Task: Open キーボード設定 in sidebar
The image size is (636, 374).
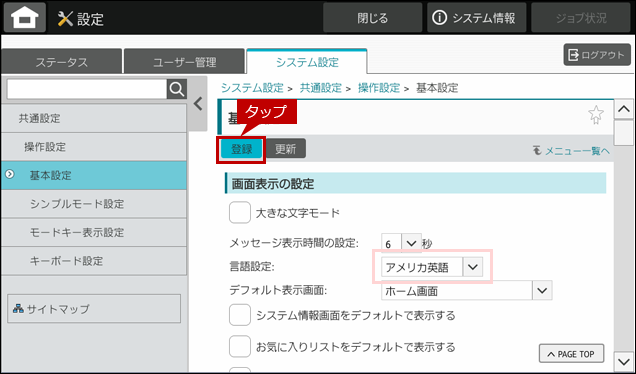Action: 94,261
